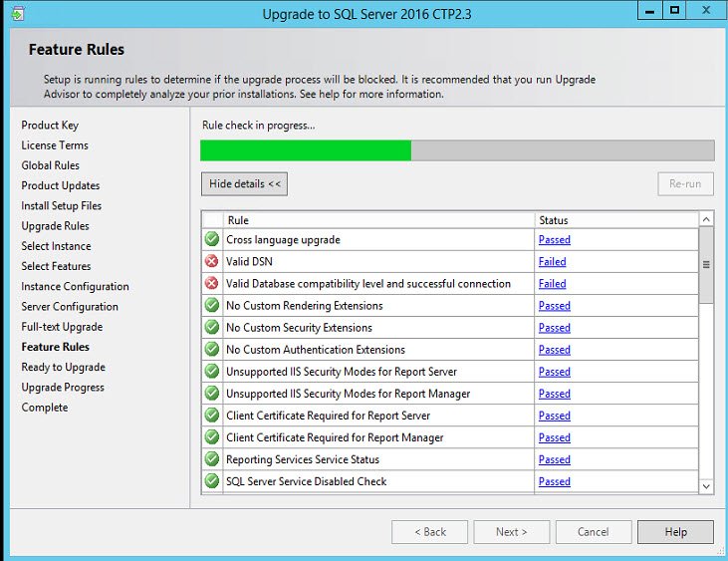Click the rule check progress bar
The width and height of the screenshot is (728, 561).
[x=457, y=150]
